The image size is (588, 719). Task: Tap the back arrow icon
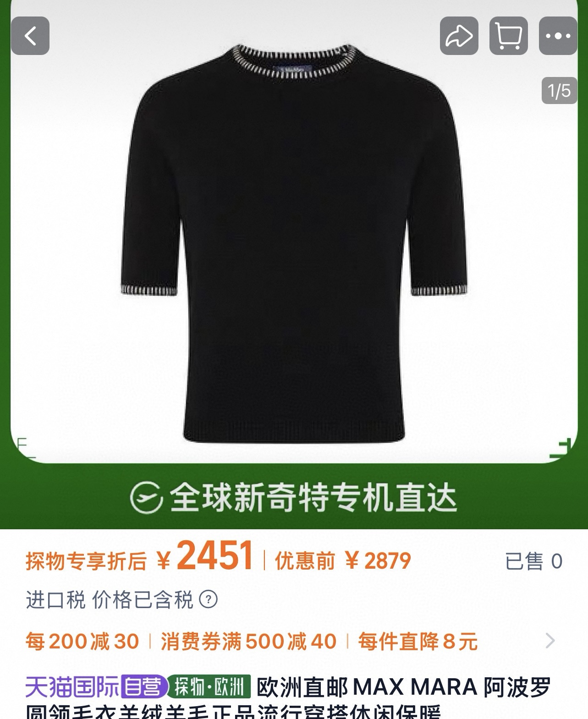(x=30, y=36)
